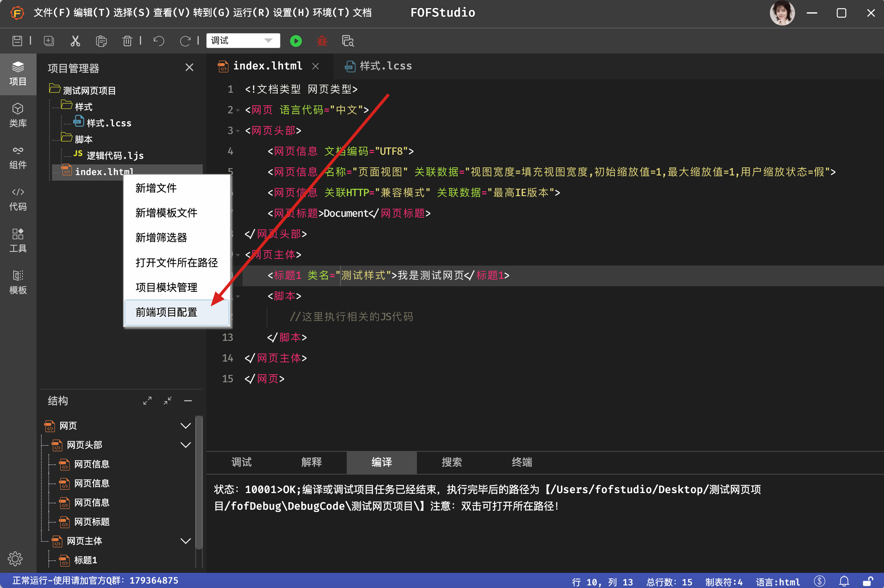This screenshot has height=588, width=884.
Task: Open the 编辑(T) menu
Action: (x=92, y=13)
